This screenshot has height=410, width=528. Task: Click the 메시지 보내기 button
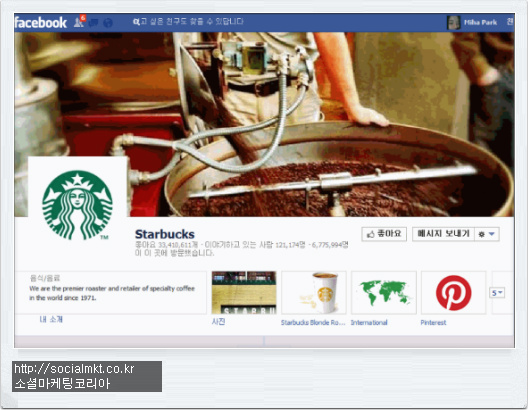coord(443,234)
